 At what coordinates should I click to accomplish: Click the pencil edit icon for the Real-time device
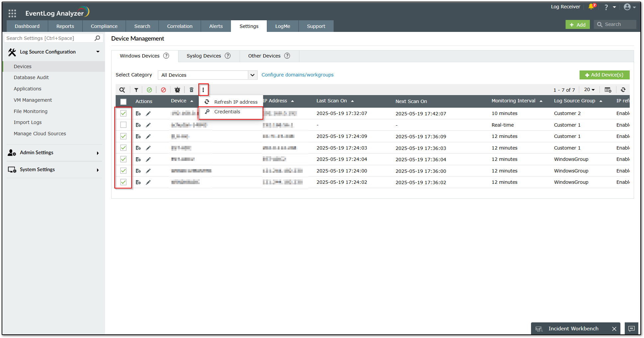(148, 125)
